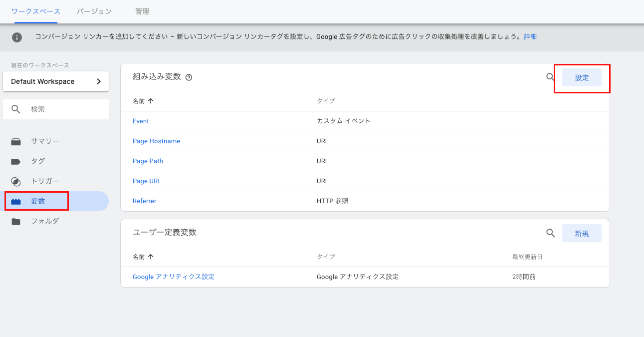The image size is (644, 337).
Task: Click search icon in built-in variables panel
Action: coord(550,77)
